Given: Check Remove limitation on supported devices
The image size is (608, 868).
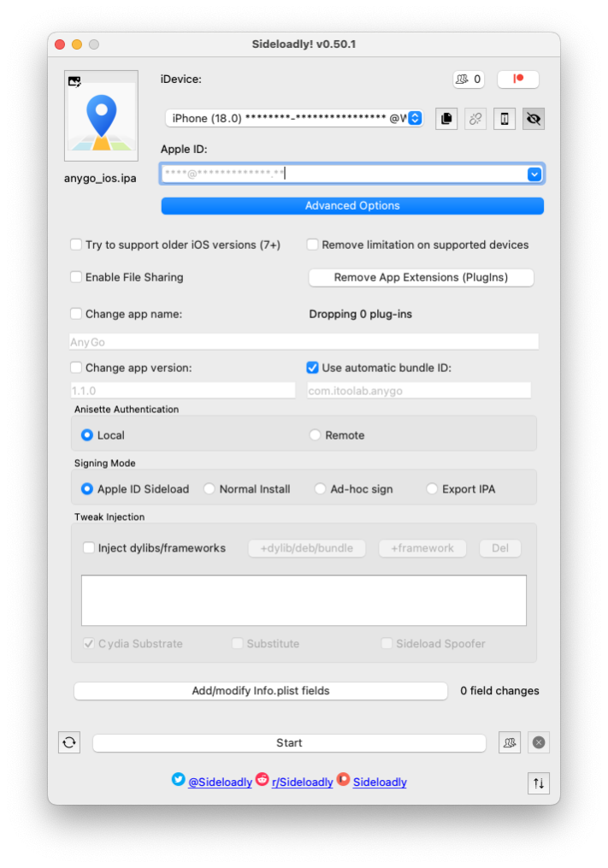Looking at the screenshot, I should (312, 244).
